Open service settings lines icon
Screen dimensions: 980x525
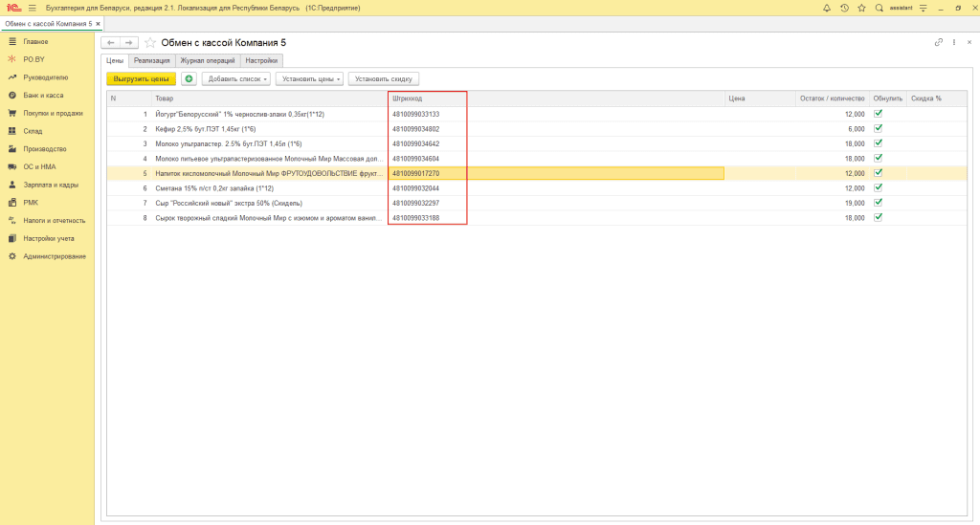(924, 8)
